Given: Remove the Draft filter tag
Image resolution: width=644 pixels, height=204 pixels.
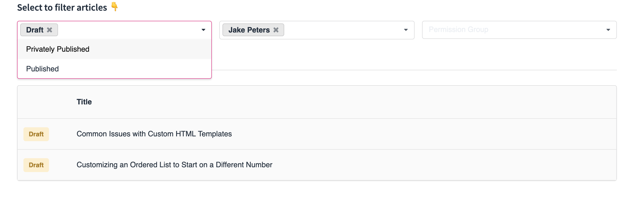Looking at the screenshot, I should (49, 30).
